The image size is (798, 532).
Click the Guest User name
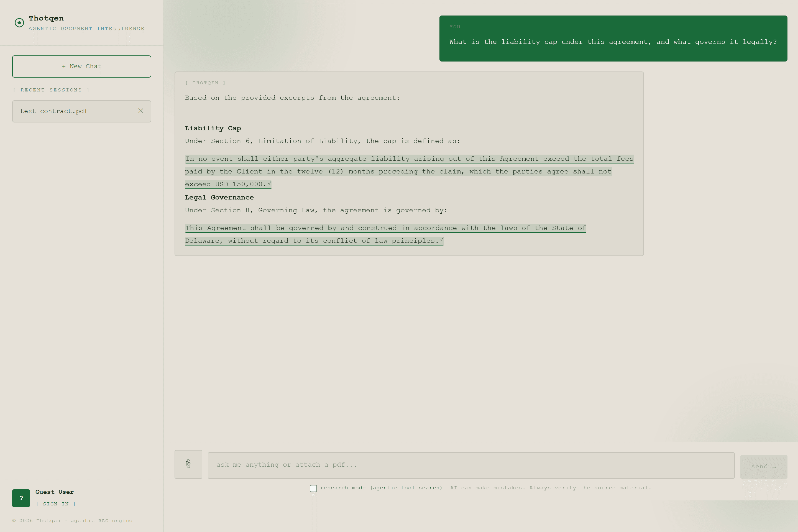click(54, 492)
